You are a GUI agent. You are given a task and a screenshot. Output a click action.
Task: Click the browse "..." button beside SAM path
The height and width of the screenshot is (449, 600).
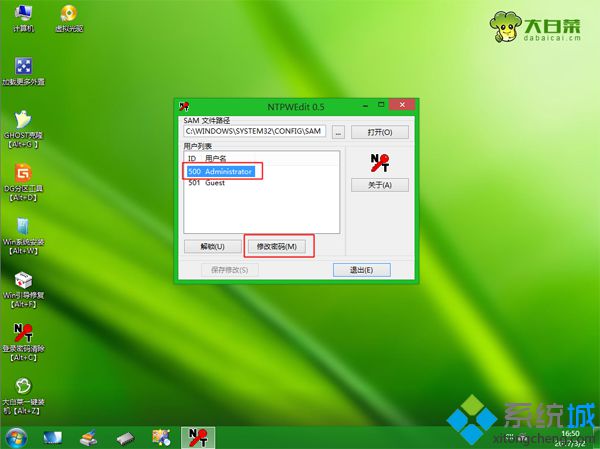[338, 132]
